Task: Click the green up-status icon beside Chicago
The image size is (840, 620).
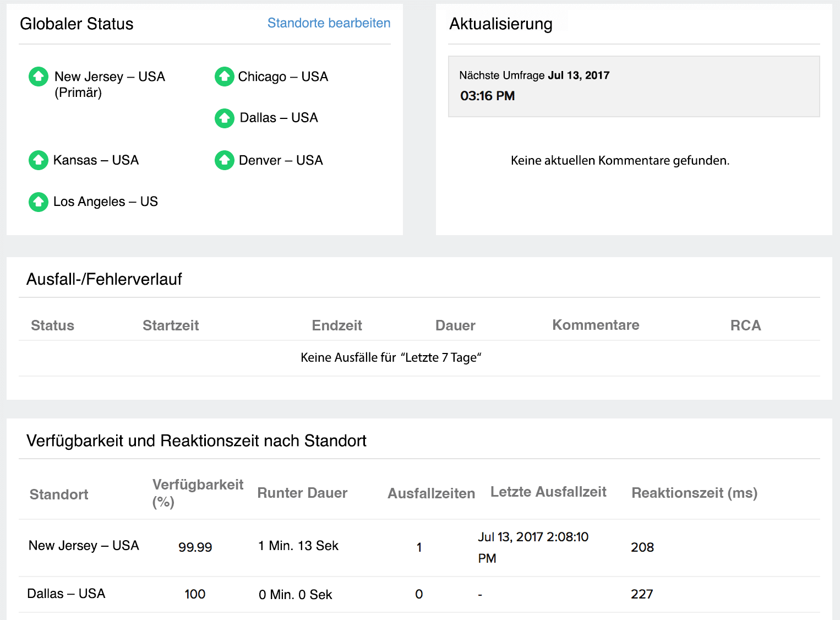Action: (224, 77)
